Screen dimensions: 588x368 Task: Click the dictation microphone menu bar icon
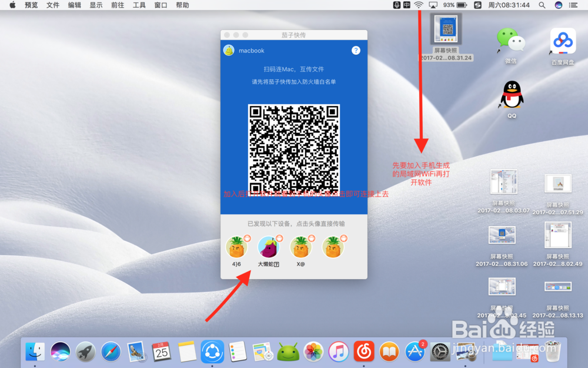(396, 5)
